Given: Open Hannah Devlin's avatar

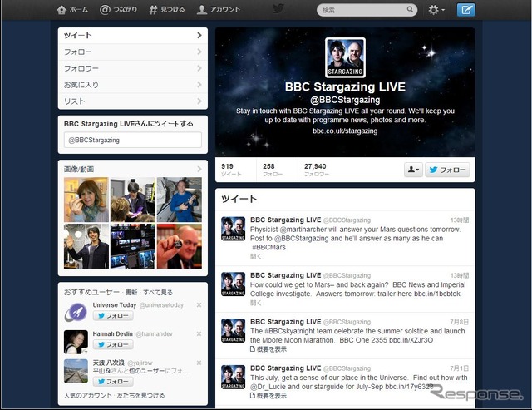Looking at the screenshot, I should 76,342.
